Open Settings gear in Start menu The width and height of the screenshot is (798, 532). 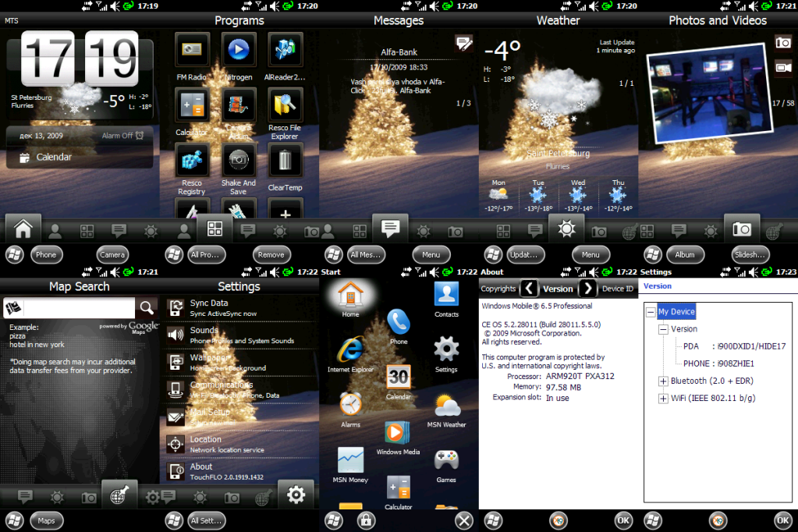(x=446, y=355)
